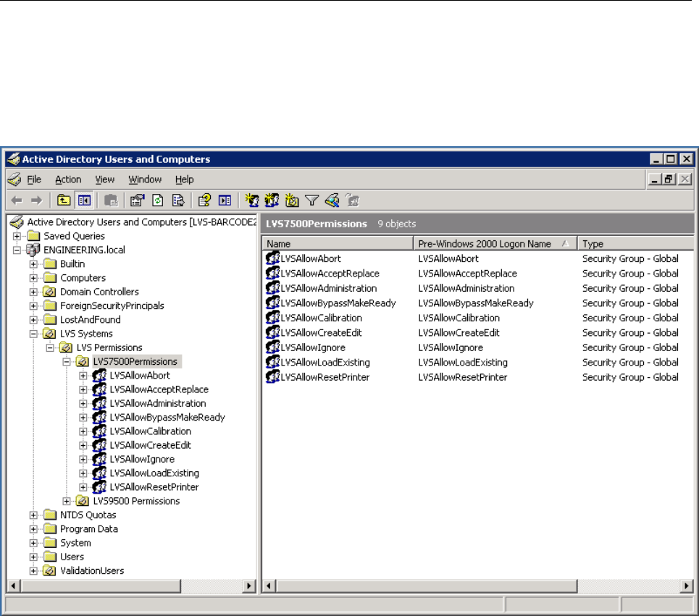
Task: Expand the Users folder in tree
Action: point(33,557)
